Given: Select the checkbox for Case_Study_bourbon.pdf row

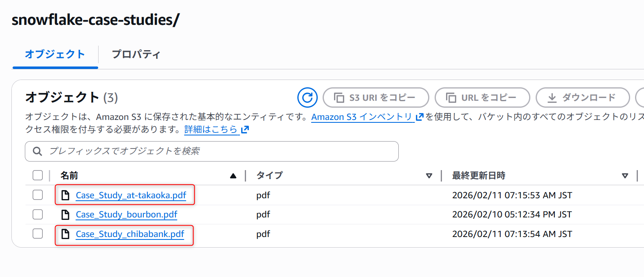Looking at the screenshot, I should [x=38, y=214].
